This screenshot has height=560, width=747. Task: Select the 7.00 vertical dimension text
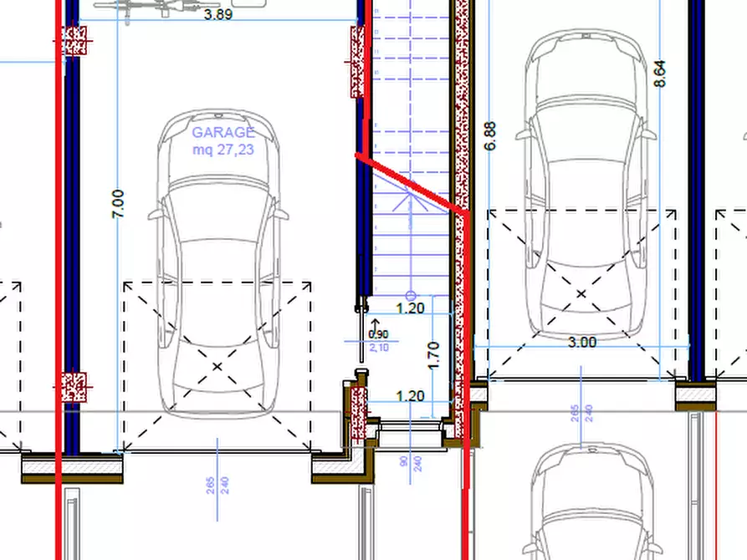[x=118, y=204]
